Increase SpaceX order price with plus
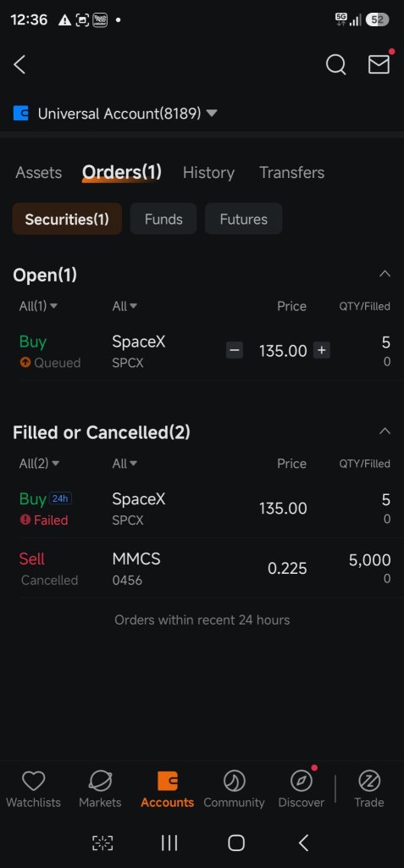This screenshot has height=868, width=404. pos(322,350)
